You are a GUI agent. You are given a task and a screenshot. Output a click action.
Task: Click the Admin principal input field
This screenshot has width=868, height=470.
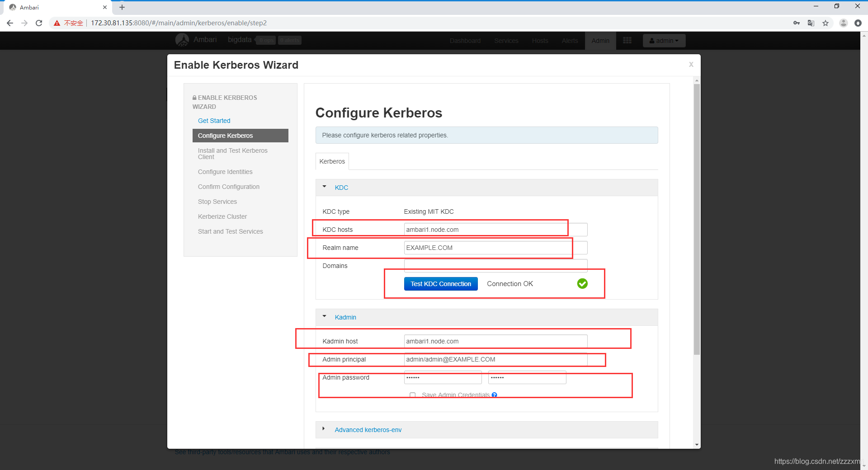[x=495, y=359]
